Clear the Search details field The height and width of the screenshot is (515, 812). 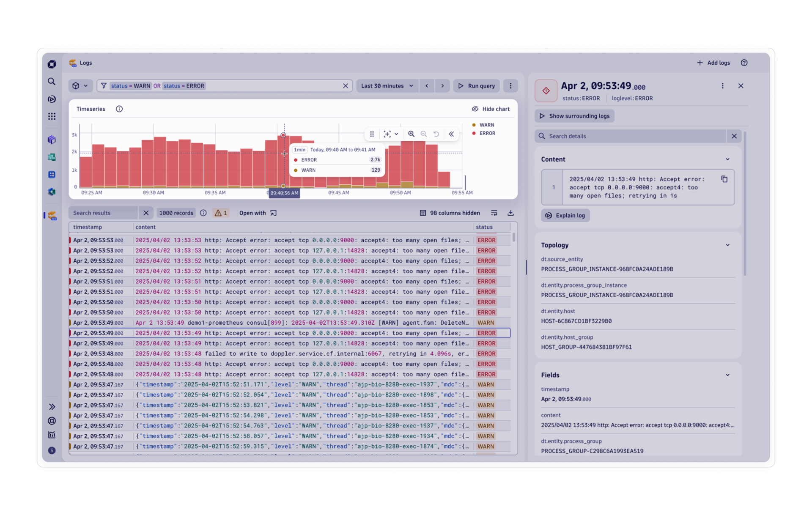click(x=734, y=136)
